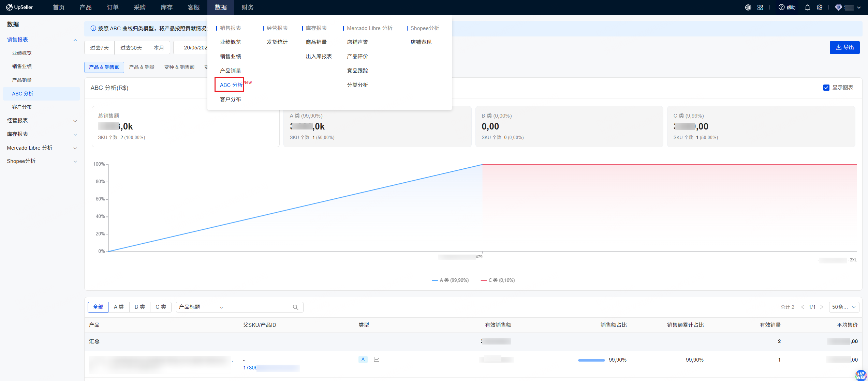Select 分类分析 in the dropdown menu
This screenshot has height=381, width=868.
click(357, 85)
